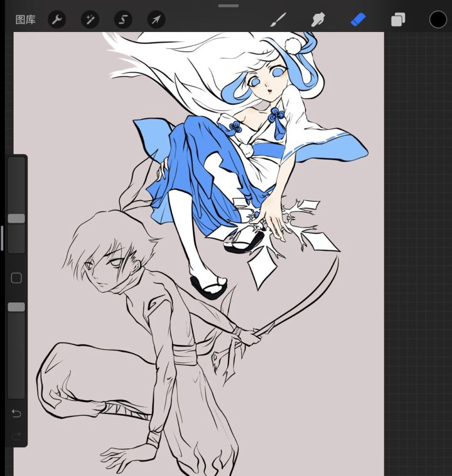The width and height of the screenshot is (452, 476).
Task: Select the Paint brush tool
Action: pyautogui.click(x=279, y=19)
